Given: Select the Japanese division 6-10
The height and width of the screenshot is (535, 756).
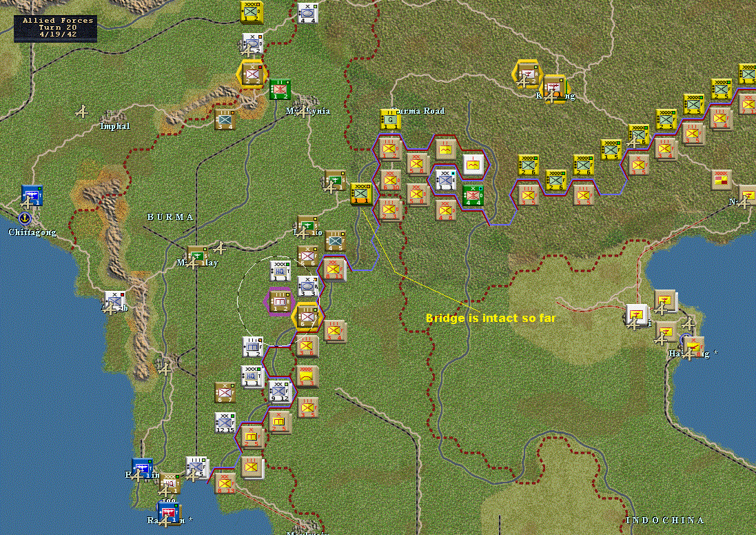Looking at the screenshot, I should 390,181.
